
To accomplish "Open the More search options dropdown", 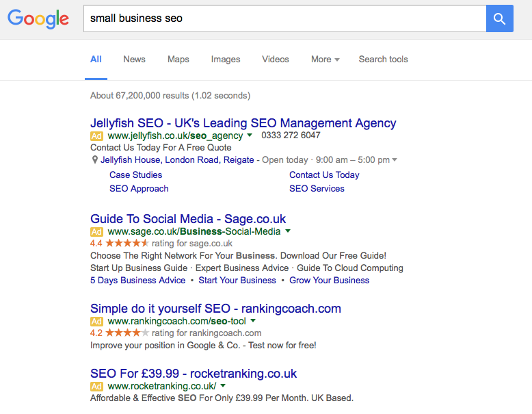I will pyautogui.click(x=325, y=60).
